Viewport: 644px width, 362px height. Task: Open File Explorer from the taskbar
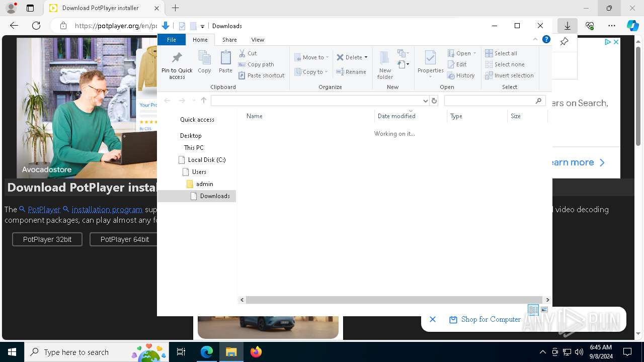231,352
